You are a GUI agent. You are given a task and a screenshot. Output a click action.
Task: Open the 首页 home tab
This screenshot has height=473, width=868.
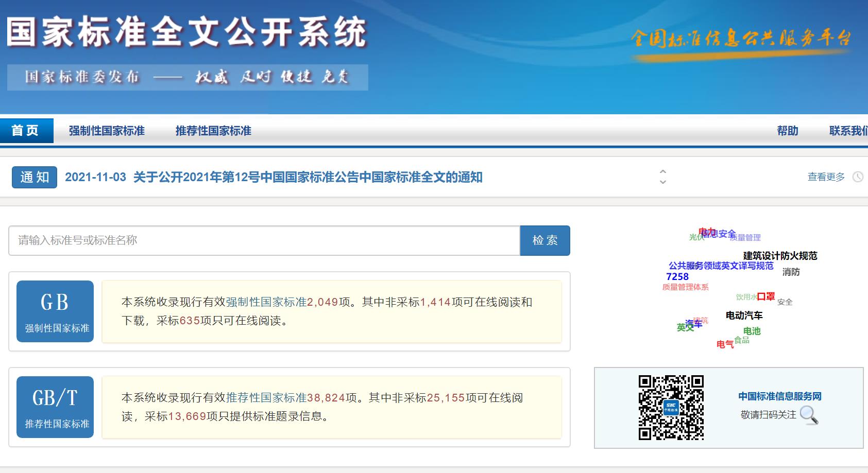click(x=26, y=131)
